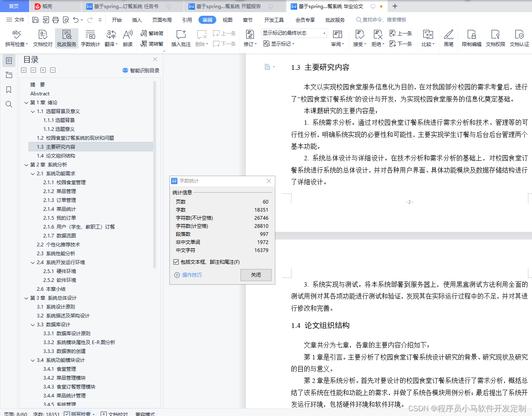Toggle 包括文本框、脚注和尾注 checkbox

(176, 261)
